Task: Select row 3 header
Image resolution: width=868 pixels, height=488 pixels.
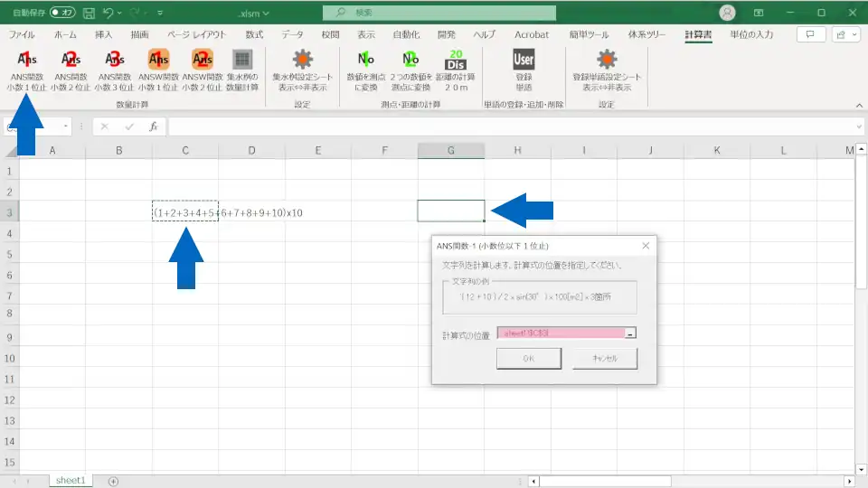Action: 9,212
